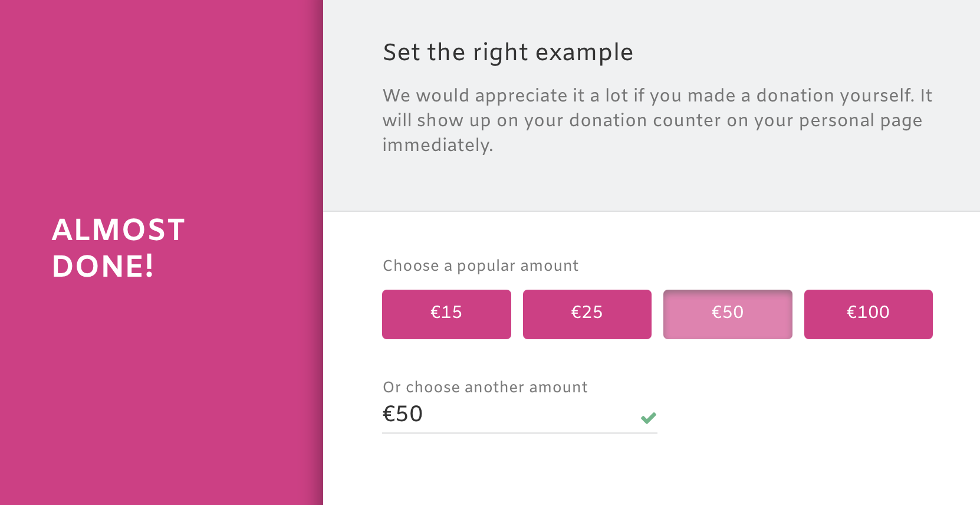Click "donation counter" text in the description
The width and height of the screenshot is (980, 505).
(644, 120)
